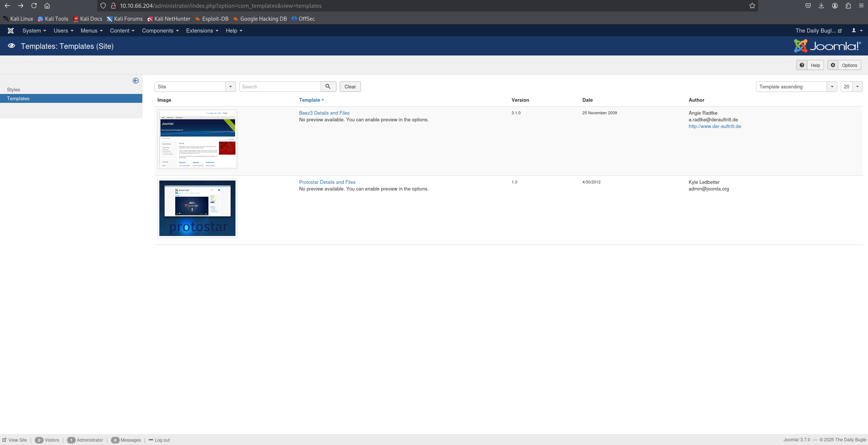Open the Site filter dropdown
This screenshot has height=445, width=868.
tap(195, 87)
